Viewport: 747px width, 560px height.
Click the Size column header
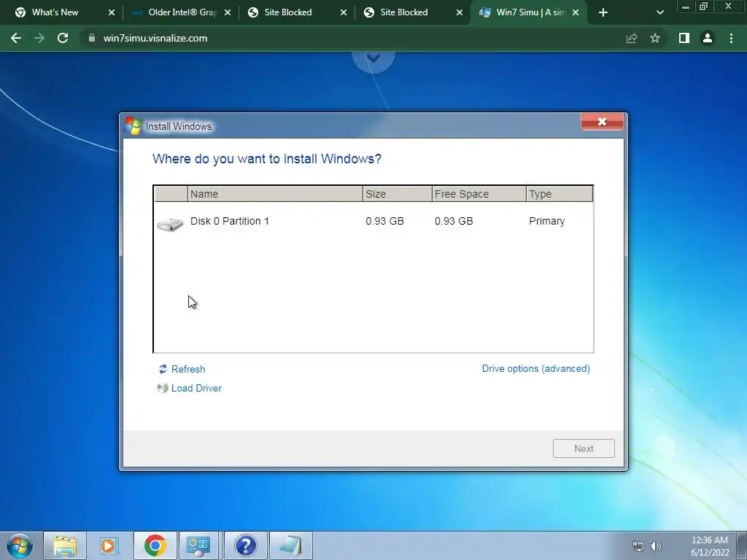coord(398,194)
